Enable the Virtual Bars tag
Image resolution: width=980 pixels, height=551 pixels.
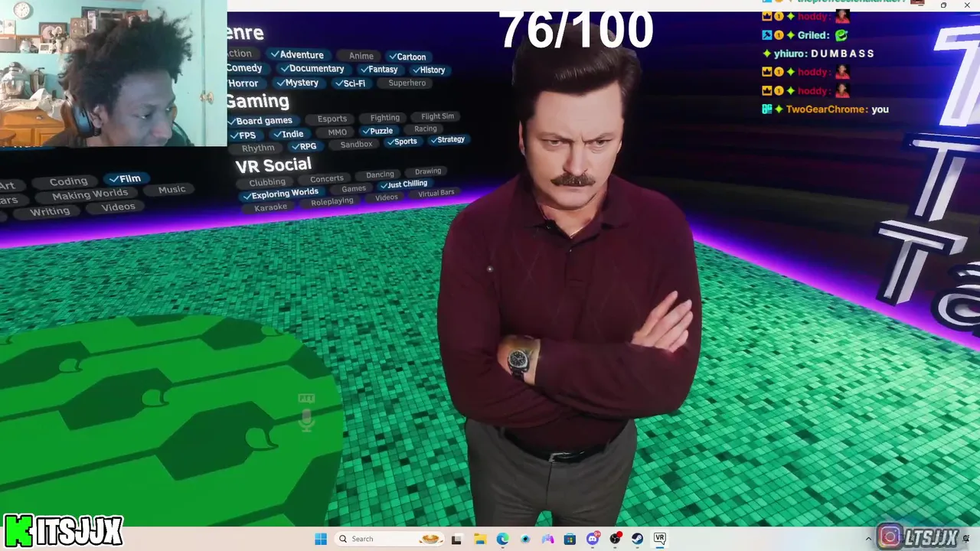click(x=436, y=193)
